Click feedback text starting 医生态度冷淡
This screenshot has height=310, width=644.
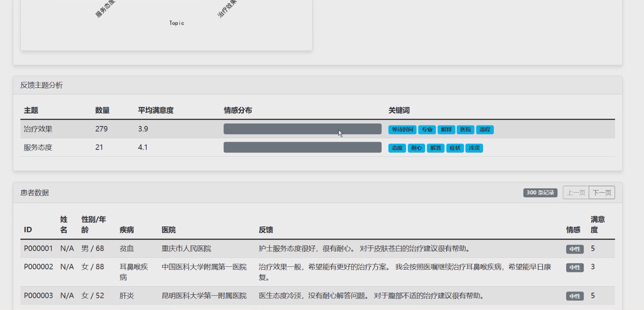[371, 296]
